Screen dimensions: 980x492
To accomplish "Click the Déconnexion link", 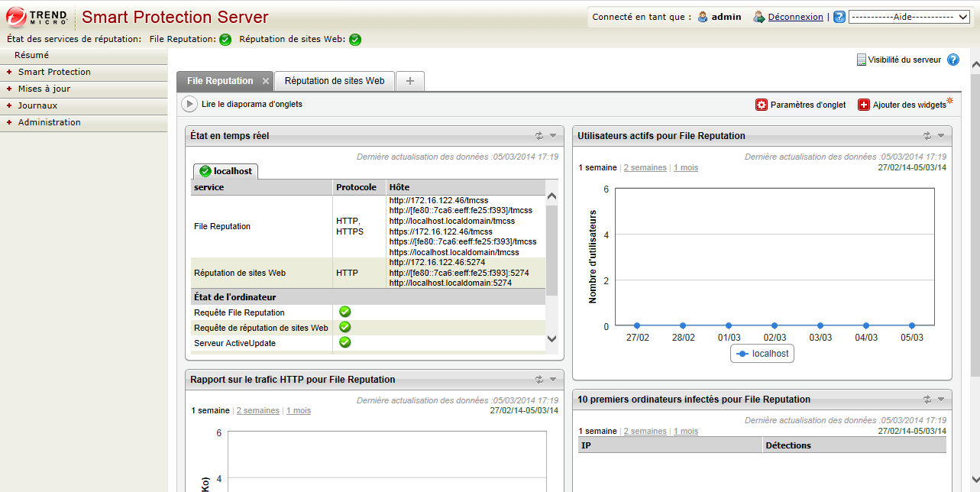I will click(x=795, y=17).
